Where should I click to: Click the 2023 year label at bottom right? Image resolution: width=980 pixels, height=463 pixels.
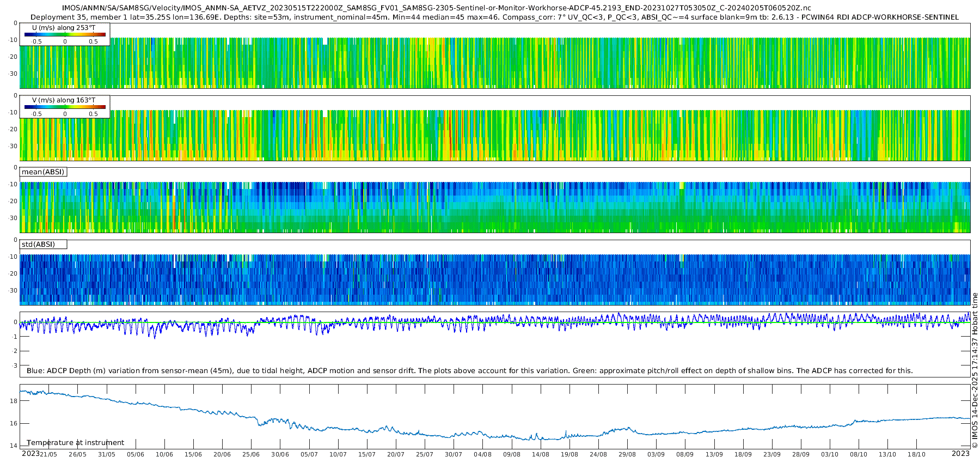click(x=960, y=454)
